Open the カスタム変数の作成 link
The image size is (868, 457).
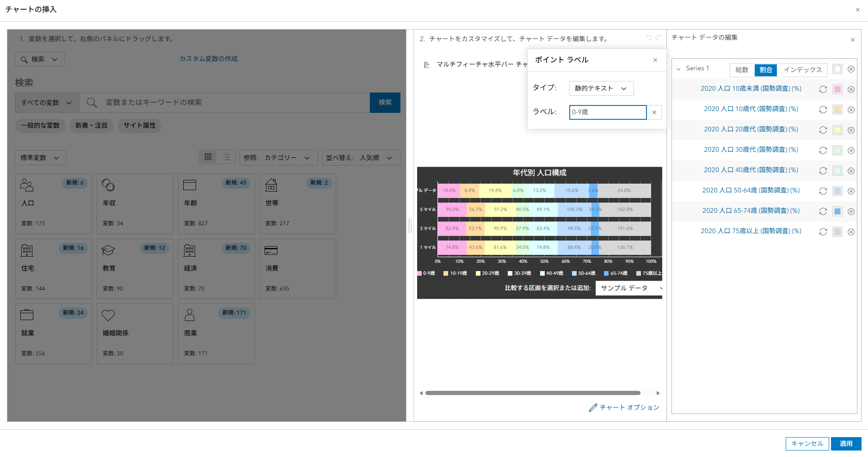coord(209,59)
